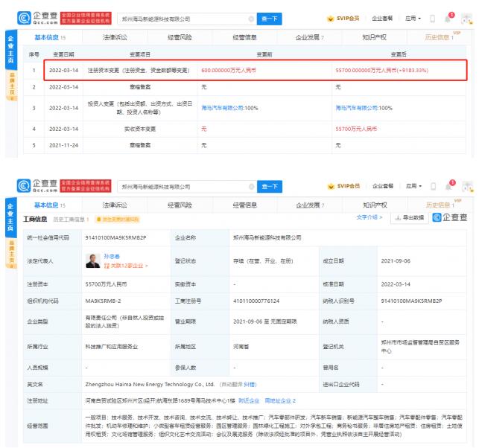Clear the search text with the lower box's X icon
Screen dimensions: 479x448
[250, 187]
